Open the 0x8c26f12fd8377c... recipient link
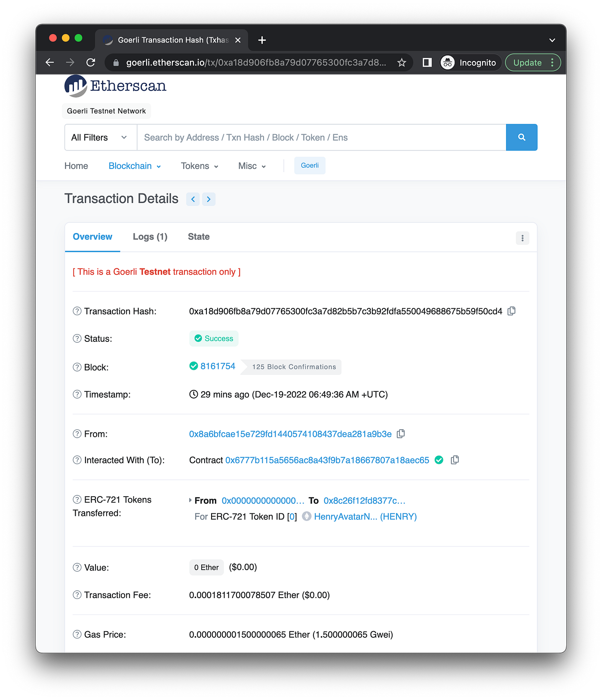This screenshot has width=602, height=700. pyautogui.click(x=365, y=501)
